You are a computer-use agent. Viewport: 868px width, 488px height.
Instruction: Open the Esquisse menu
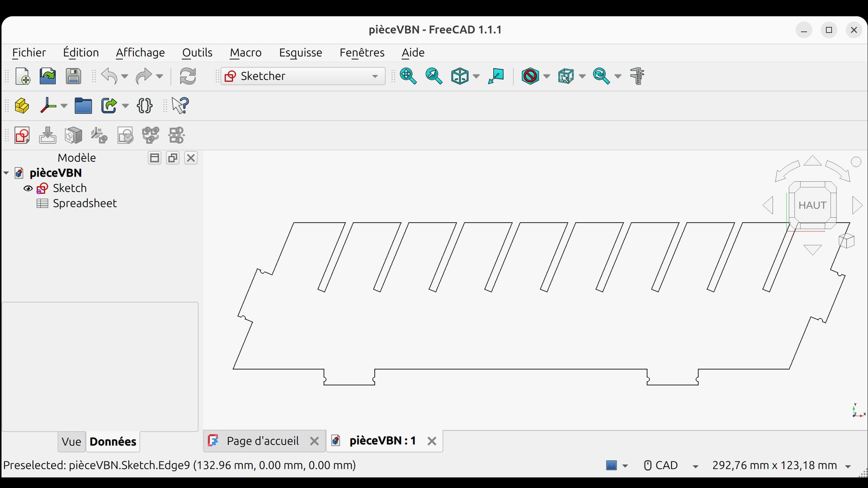click(301, 52)
